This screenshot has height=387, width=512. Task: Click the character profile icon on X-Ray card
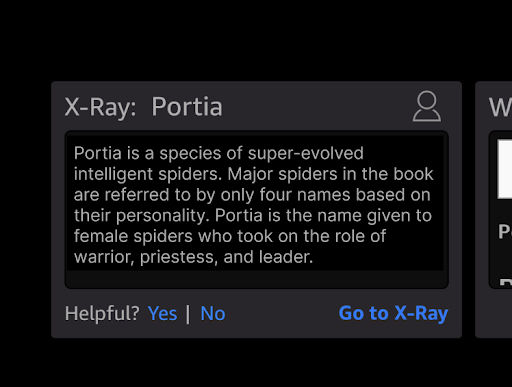(x=427, y=106)
